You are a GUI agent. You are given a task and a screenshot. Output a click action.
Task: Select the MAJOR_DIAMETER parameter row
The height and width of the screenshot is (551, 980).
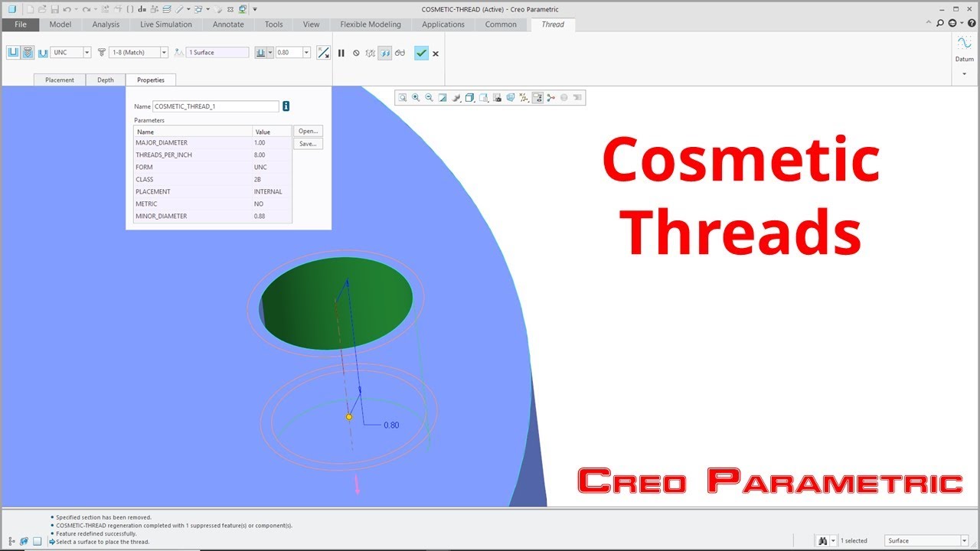(x=213, y=142)
